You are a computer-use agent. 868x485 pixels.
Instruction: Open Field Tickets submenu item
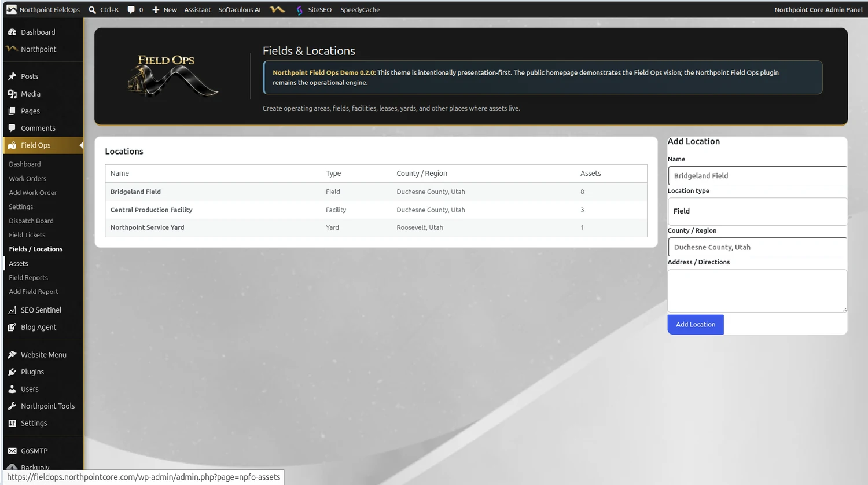click(27, 235)
